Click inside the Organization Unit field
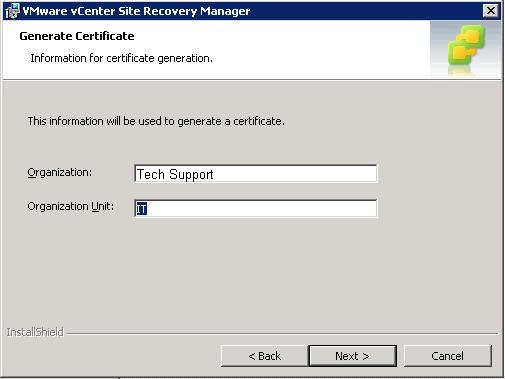Image resolution: width=505 pixels, height=379 pixels. 256,208
